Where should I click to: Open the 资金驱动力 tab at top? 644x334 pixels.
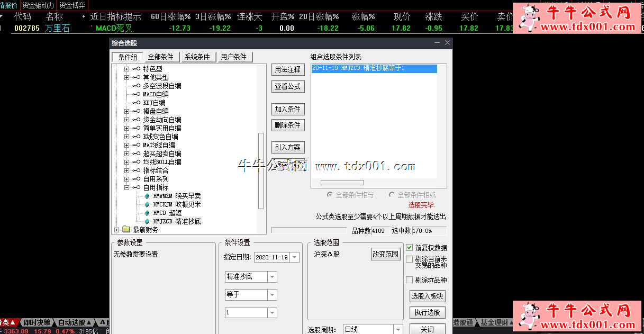coord(38,5)
